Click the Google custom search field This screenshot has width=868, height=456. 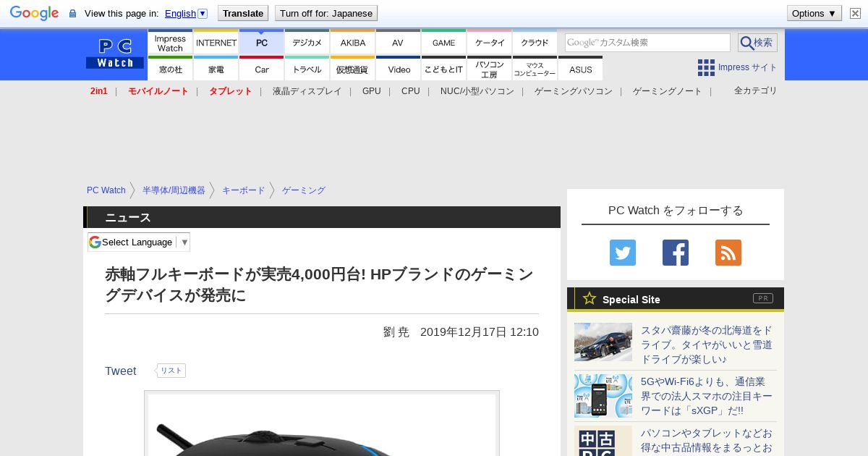pyautogui.click(x=647, y=43)
